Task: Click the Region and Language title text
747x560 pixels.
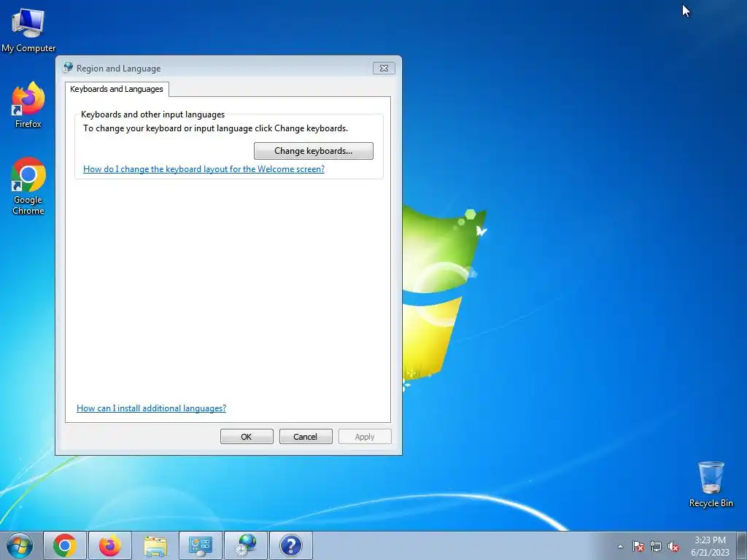Action: [x=119, y=69]
